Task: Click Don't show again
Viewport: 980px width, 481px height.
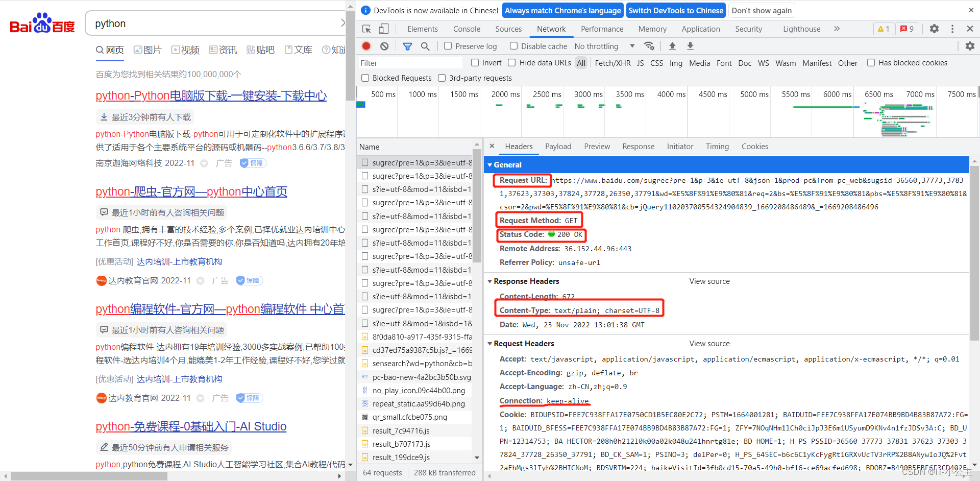Action: (x=762, y=10)
